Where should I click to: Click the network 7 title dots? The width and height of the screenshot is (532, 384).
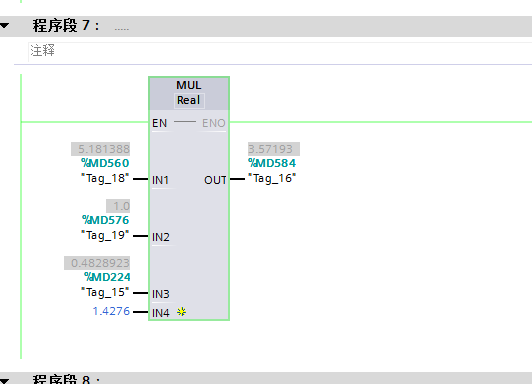pyautogui.click(x=121, y=29)
